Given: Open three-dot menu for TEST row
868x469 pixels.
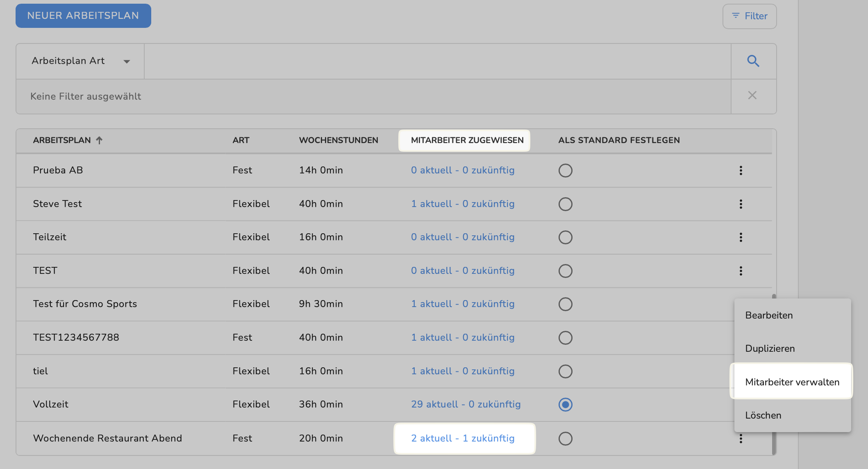Looking at the screenshot, I should pos(741,271).
